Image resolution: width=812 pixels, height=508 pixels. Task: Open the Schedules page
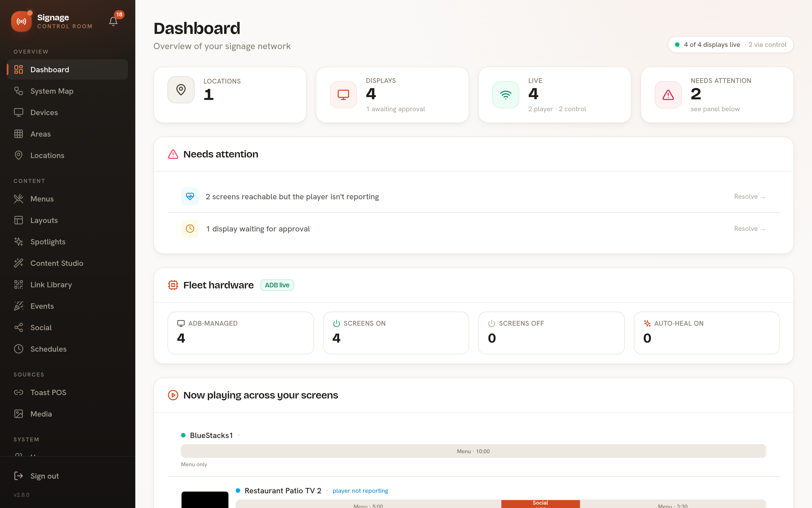pyautogui.click(x=67, y=349)
